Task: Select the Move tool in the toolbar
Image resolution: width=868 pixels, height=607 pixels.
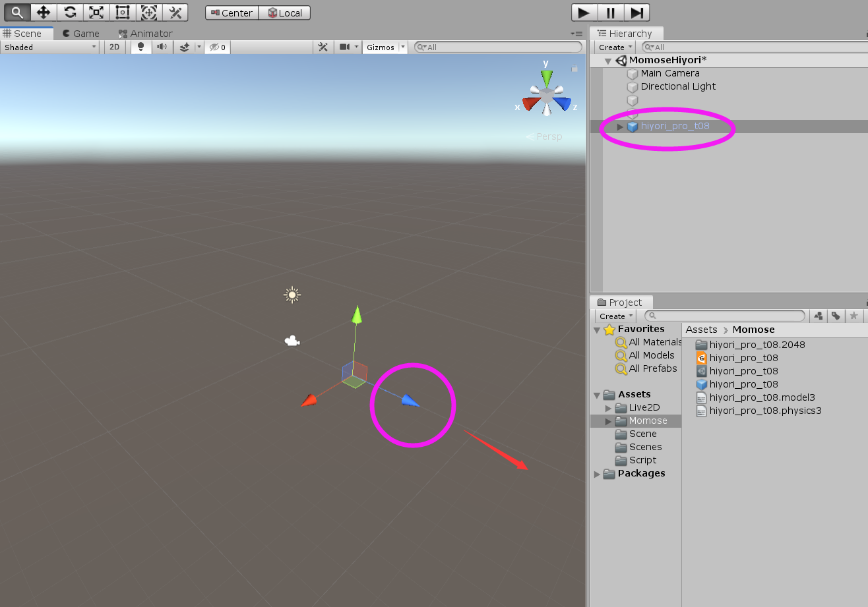Action: [x=44, y=13]
